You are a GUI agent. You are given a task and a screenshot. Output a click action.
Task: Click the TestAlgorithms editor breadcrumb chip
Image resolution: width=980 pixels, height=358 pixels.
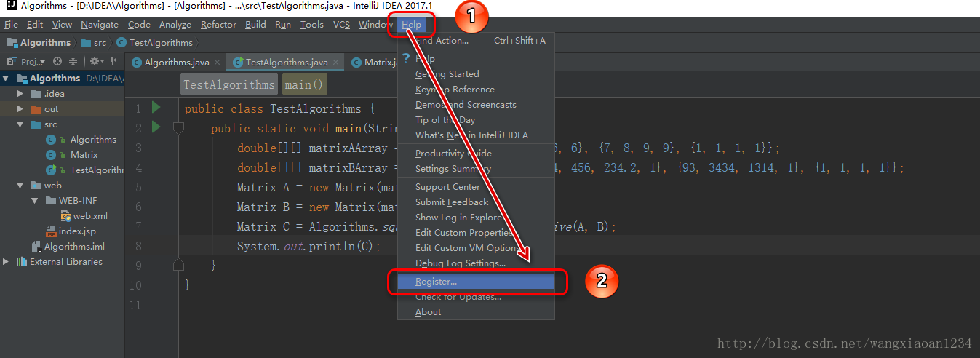click(x=229, y=85)
